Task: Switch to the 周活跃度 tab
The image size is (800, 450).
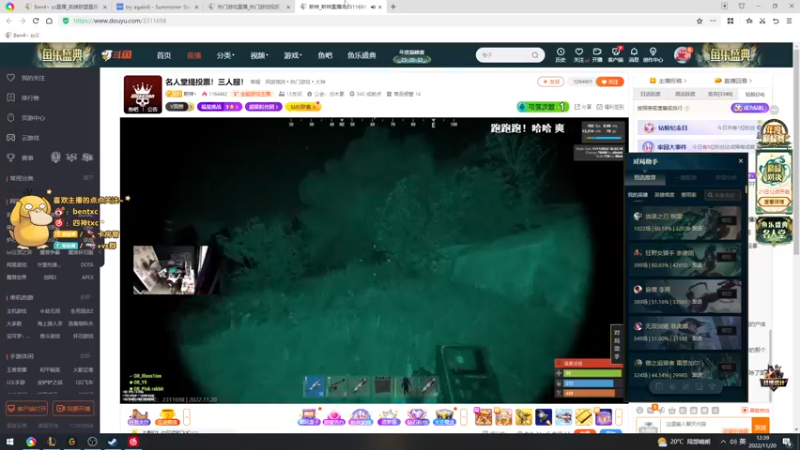Action: pyautogui.click(x=685, y=94)
